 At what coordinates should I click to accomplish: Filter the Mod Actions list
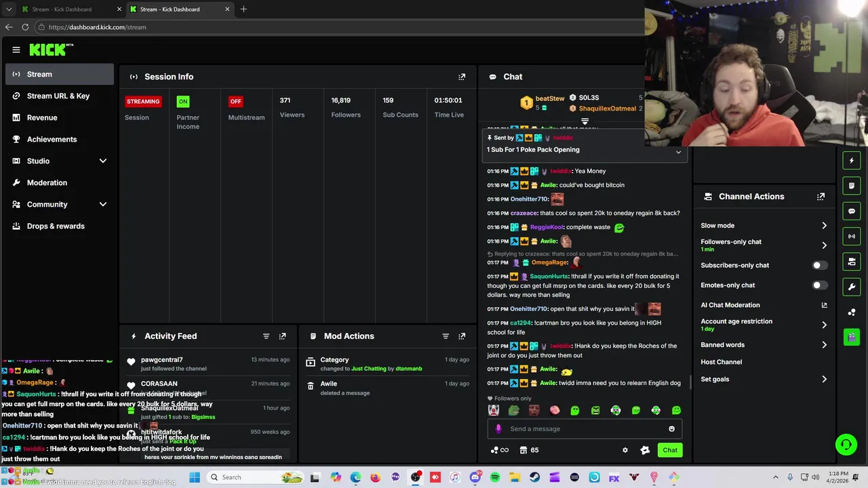click(446, 336)
